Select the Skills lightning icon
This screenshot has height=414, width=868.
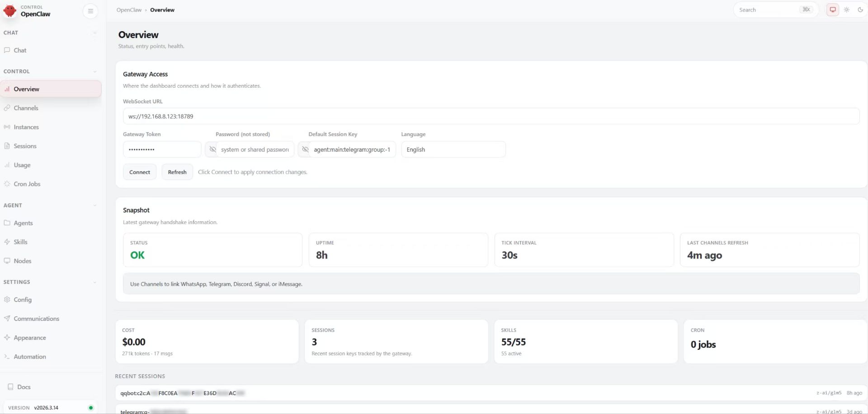click(7, 242)
